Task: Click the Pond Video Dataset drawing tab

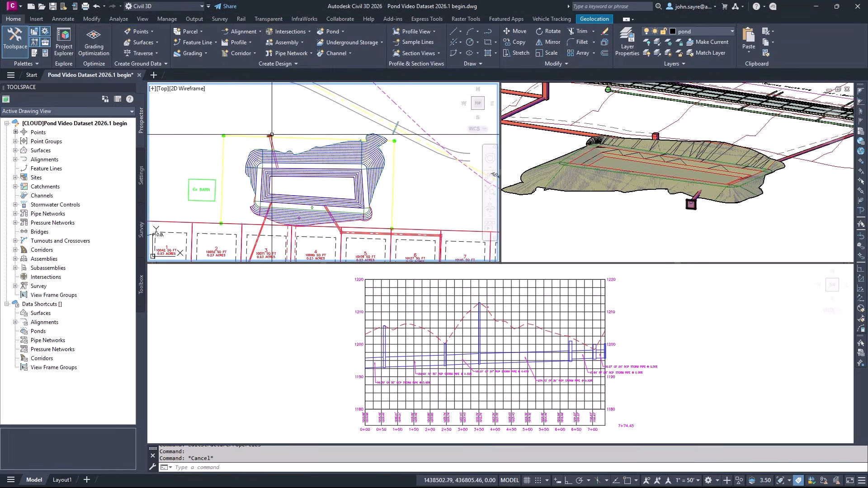Action: pos(90,75)
